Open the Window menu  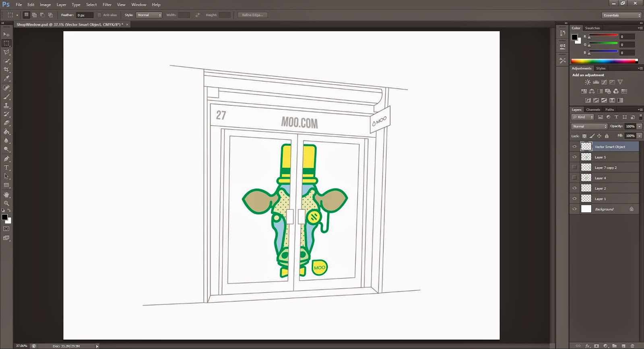pyautogui.click(x=139, y=4)
